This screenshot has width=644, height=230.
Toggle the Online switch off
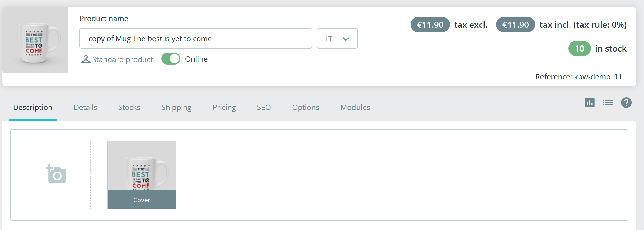[x=171, y=59]
